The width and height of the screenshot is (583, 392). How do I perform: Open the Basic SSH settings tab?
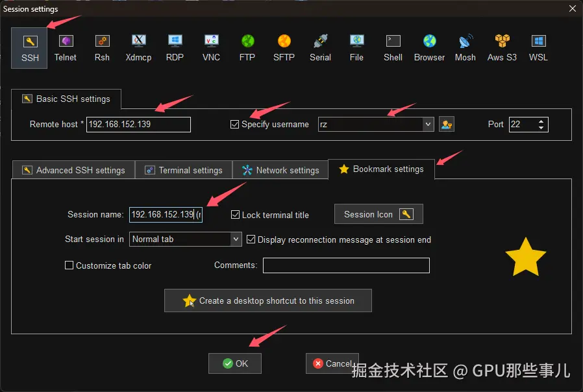(x=66, y=99)
